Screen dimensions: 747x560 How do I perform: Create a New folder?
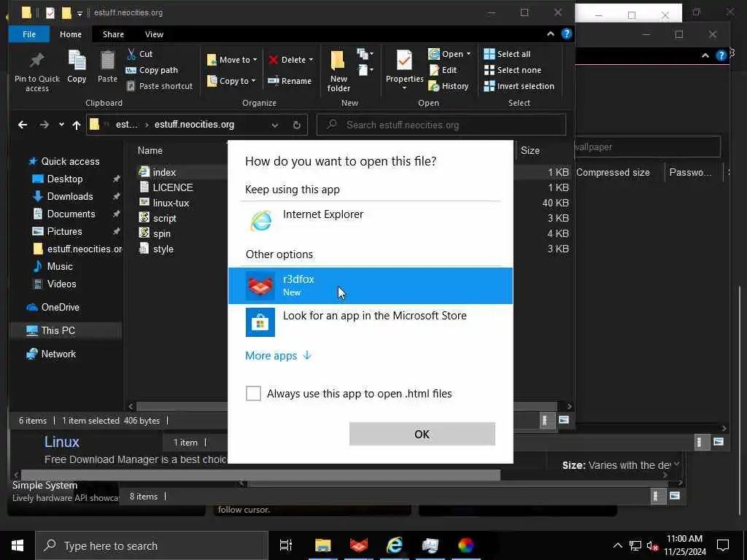[338, 71]
